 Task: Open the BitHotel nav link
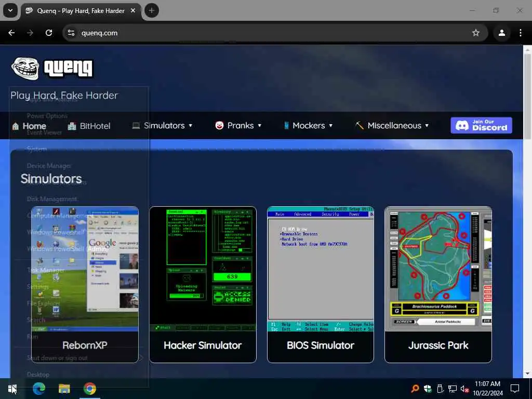[89, 126]
